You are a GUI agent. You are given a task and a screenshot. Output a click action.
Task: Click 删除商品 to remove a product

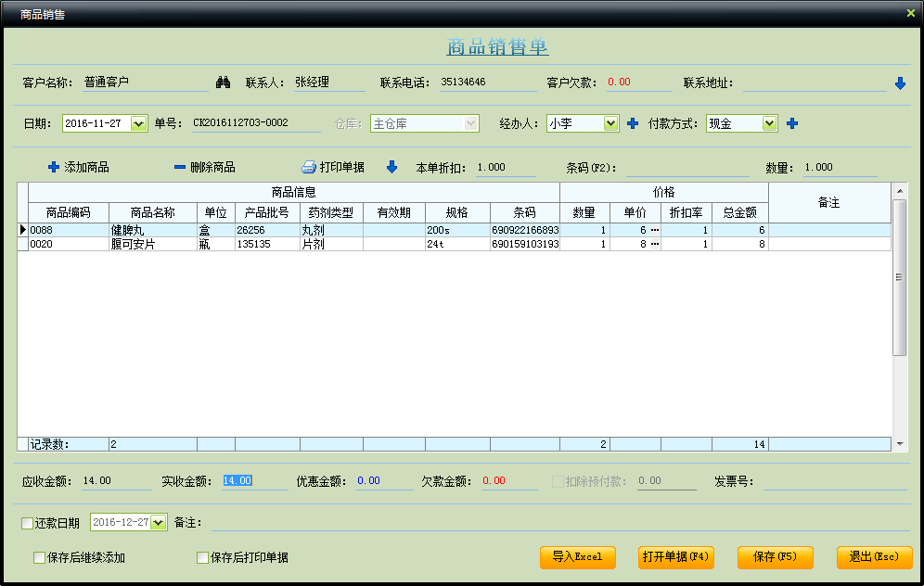204,167
